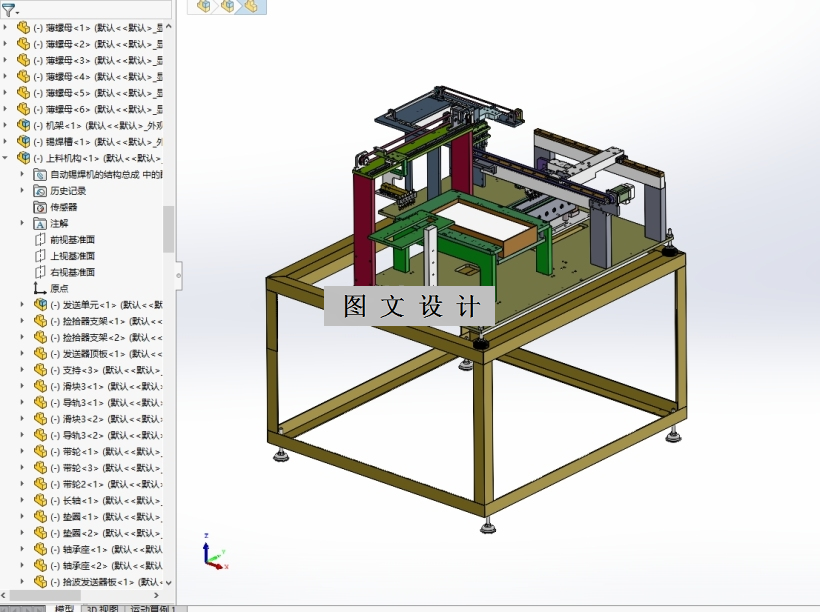Image resolution: width=820 pixels, height=612 pixels.
Task: Click the 薄螺母<3> part icon
Action: coord(24,60)
